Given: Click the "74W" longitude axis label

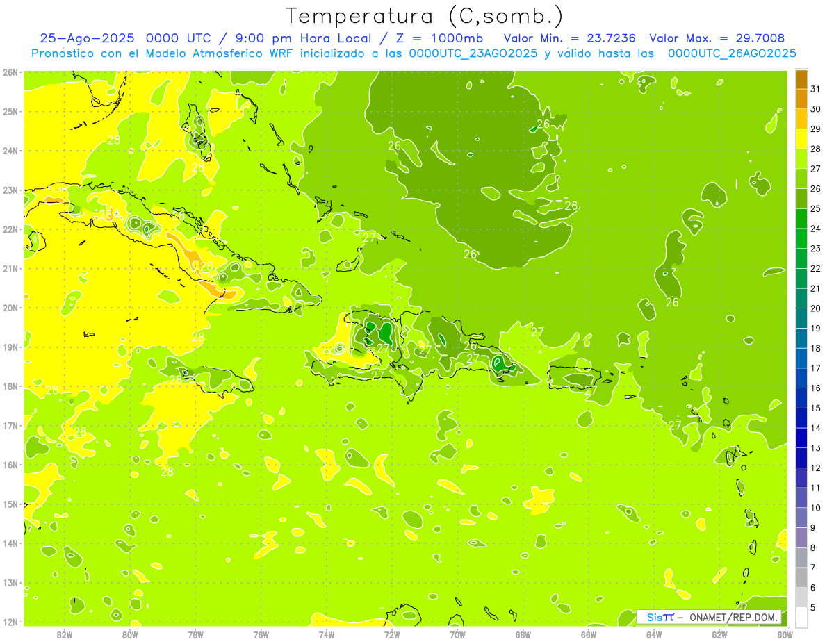Looking at the screenshot, I should (x=327, y=634).
